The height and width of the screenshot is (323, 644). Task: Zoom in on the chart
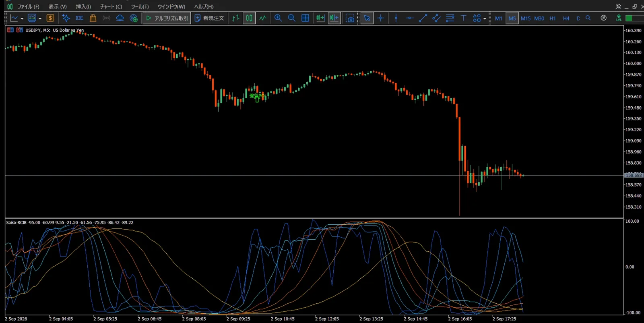click(x=278, y=18)
